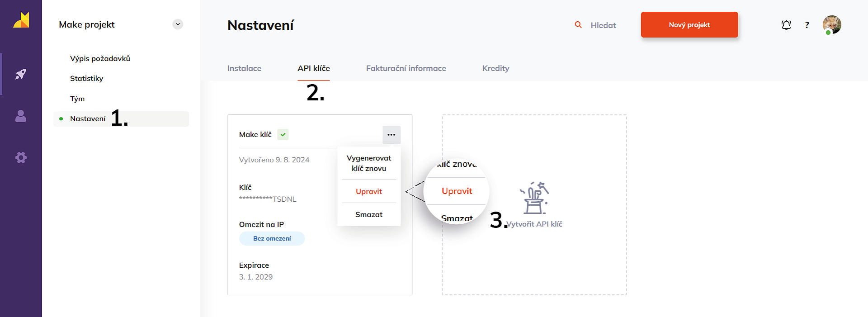Expand the Make projekt dropdown
868x317 pixels.
pyautogui.click(x=178, y=24)
